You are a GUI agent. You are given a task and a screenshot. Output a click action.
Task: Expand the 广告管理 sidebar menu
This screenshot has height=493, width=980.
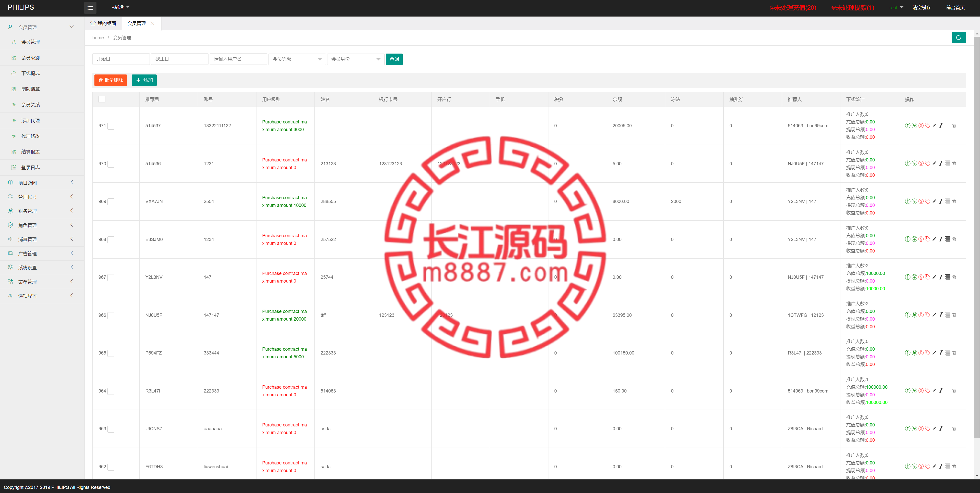click(x=42, y=254)
